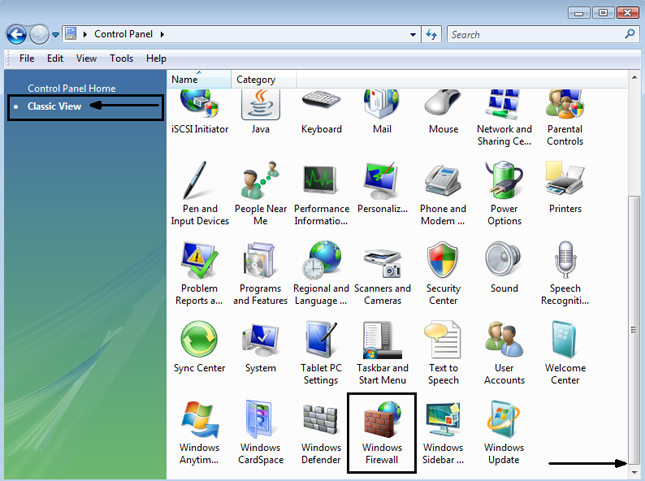
Task: Expand the Control Panel breadcrumb arrow
Action: click(161, 34)
